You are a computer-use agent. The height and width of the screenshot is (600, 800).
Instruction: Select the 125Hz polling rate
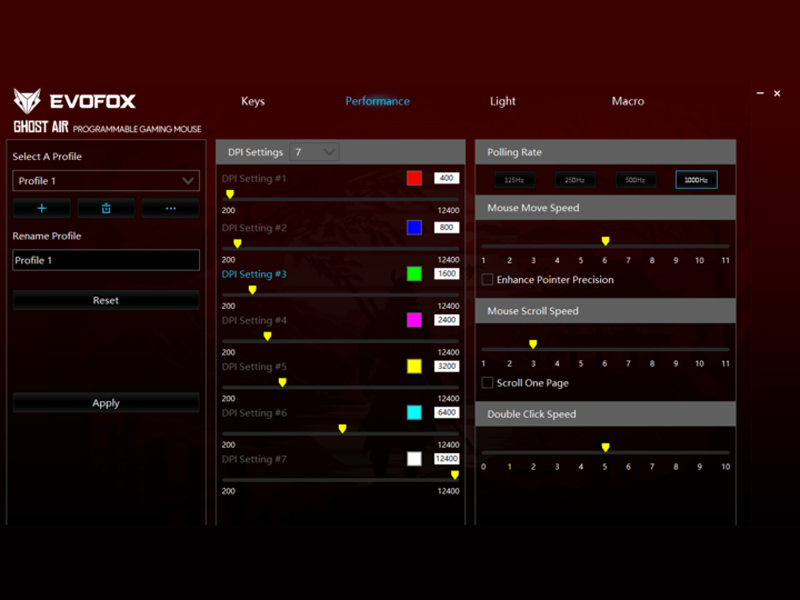514,180
